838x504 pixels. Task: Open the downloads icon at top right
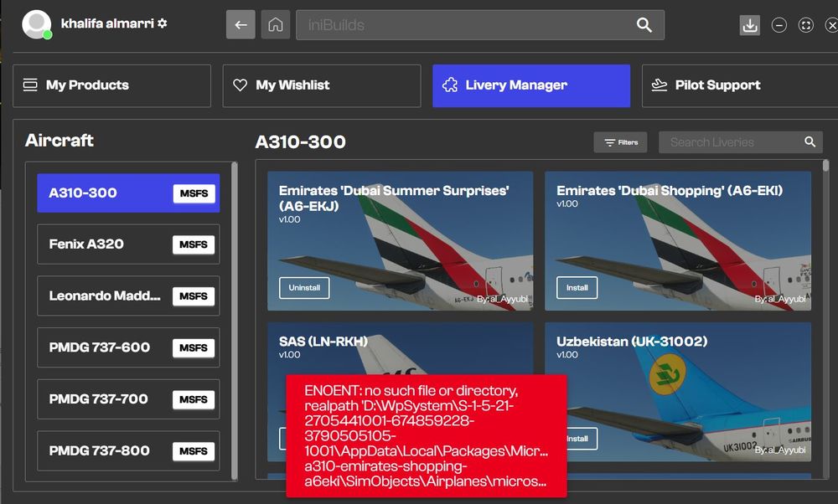749,25
